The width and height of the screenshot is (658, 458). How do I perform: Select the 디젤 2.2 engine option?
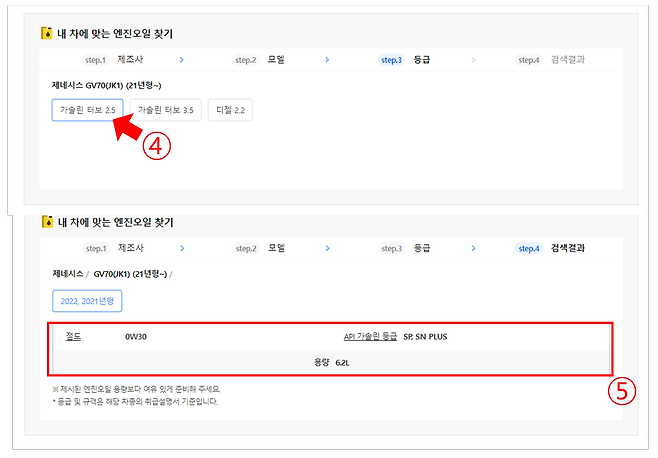[230, 110]
